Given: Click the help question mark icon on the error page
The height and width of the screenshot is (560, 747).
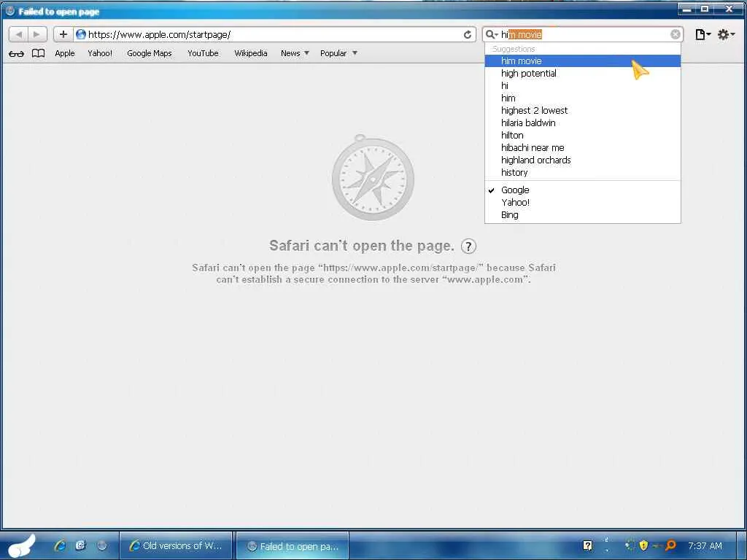Looking at the screenshot, I should coord(468,246).
